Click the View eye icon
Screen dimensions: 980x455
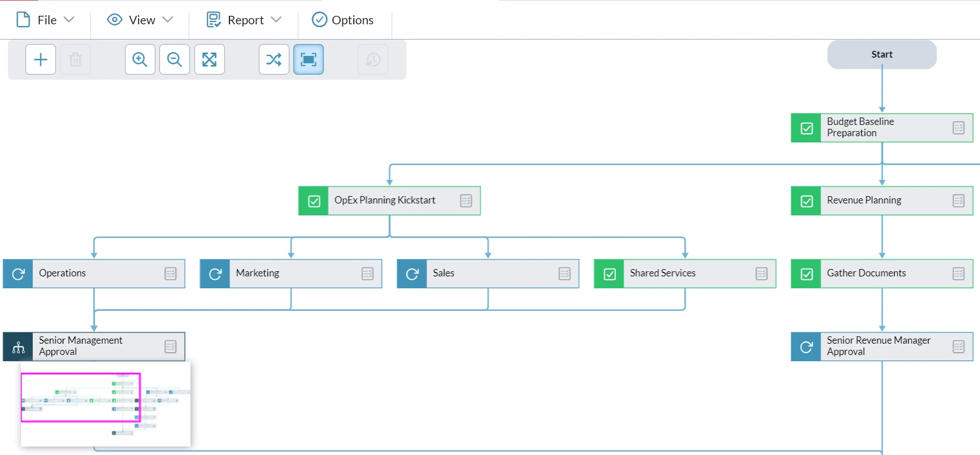(x=115, y=20)
